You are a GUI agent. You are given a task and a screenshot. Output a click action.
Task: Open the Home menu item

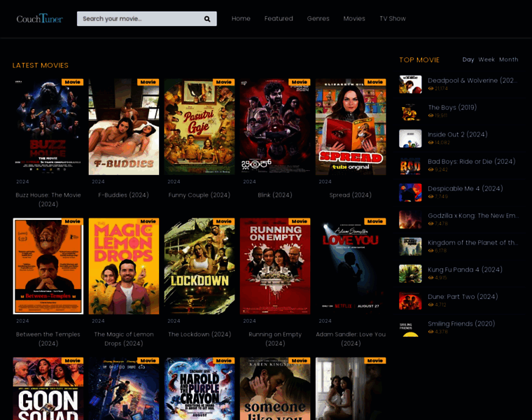[241, 19]
